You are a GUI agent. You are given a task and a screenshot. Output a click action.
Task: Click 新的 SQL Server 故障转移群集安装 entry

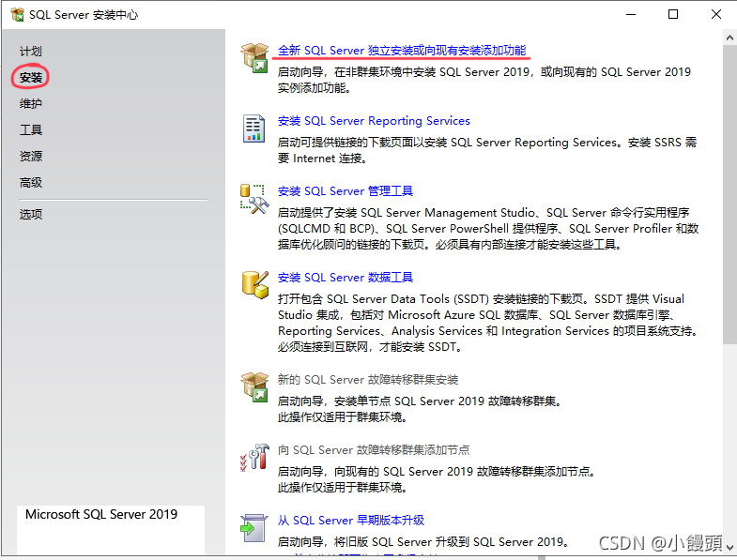tap(368, 380)
